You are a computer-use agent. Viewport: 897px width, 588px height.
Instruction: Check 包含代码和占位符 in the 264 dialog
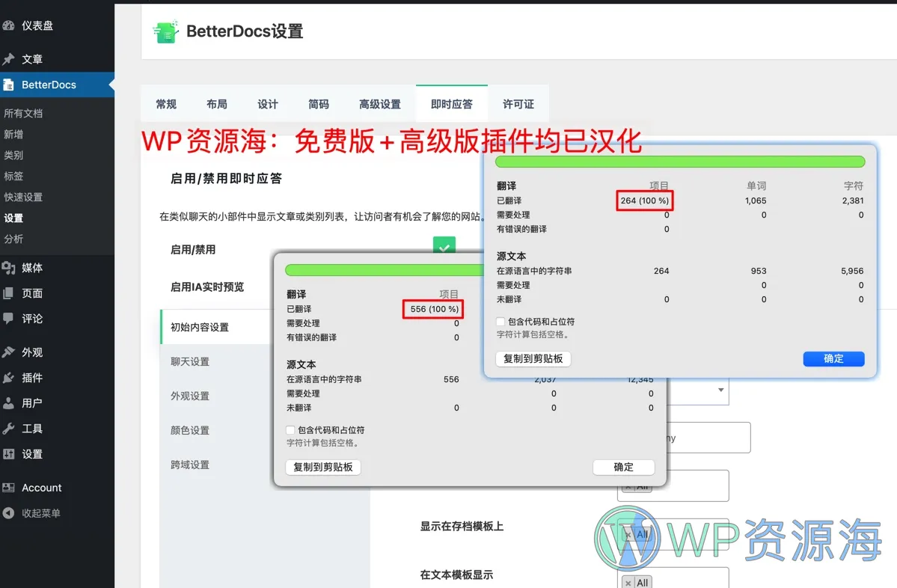(500, 322)
